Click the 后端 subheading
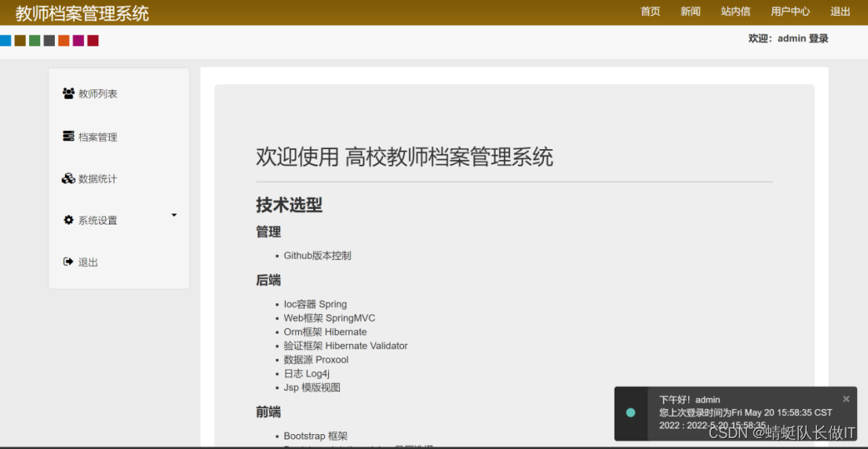The width and height of the screenshot is (868, 449). tap(268, 280)
